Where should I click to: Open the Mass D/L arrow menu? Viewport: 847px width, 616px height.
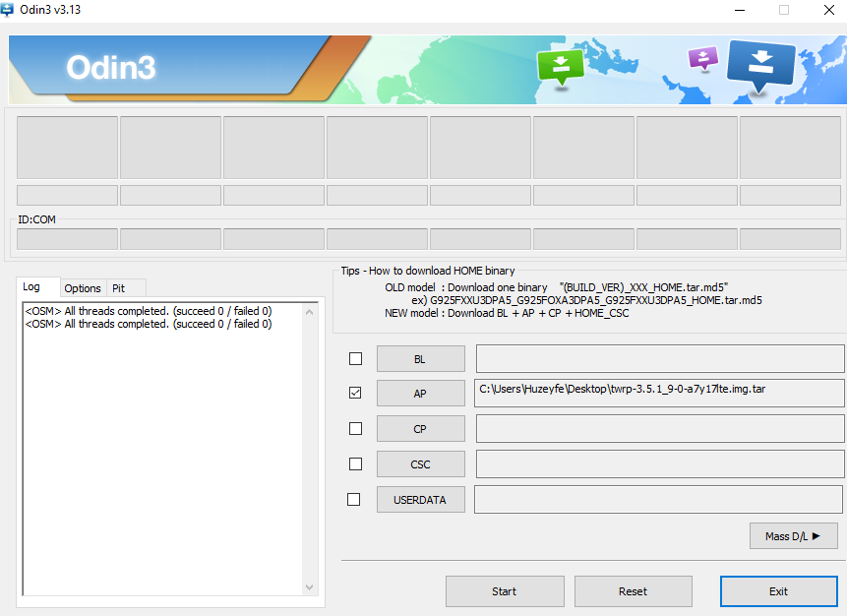pos(794,536)
